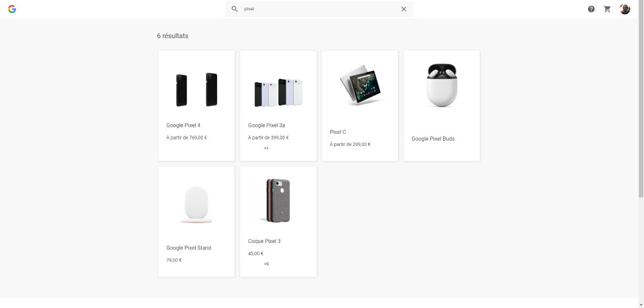
Task: Click the Google Pixel Stand title
Action: [189, 248]
